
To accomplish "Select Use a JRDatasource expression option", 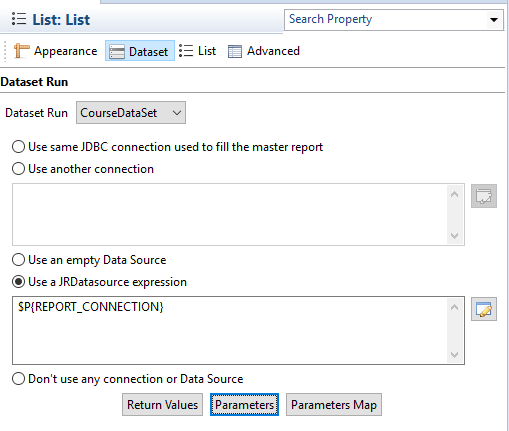I will coord(18,282).
